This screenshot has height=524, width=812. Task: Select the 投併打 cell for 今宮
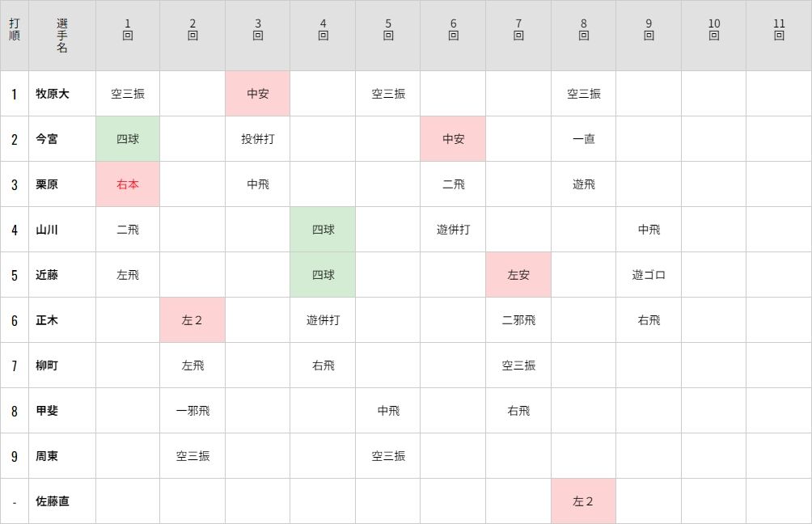point(258,139)
